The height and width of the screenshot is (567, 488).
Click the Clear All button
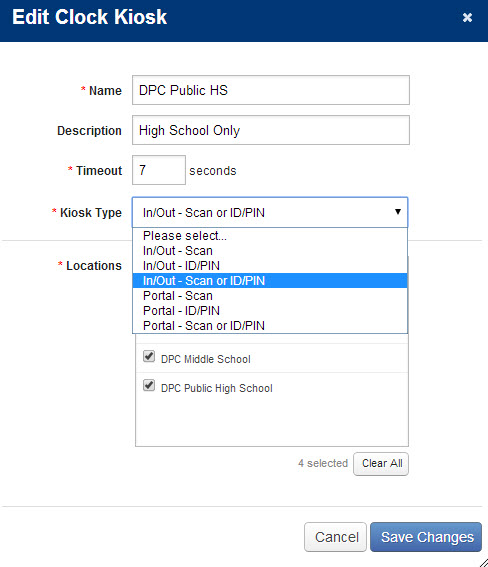point(381,464)
